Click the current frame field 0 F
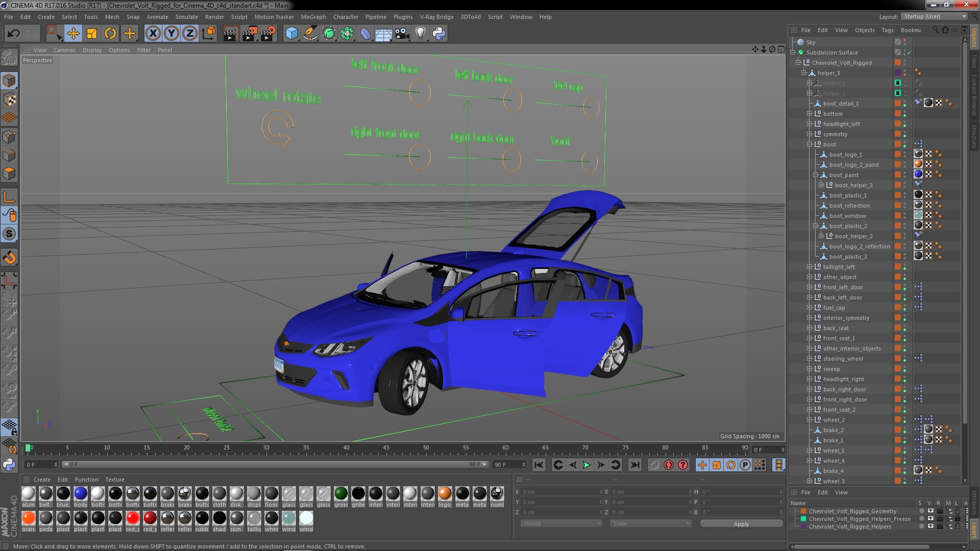This screenshot has height=551, width=980. pos(41,465)
